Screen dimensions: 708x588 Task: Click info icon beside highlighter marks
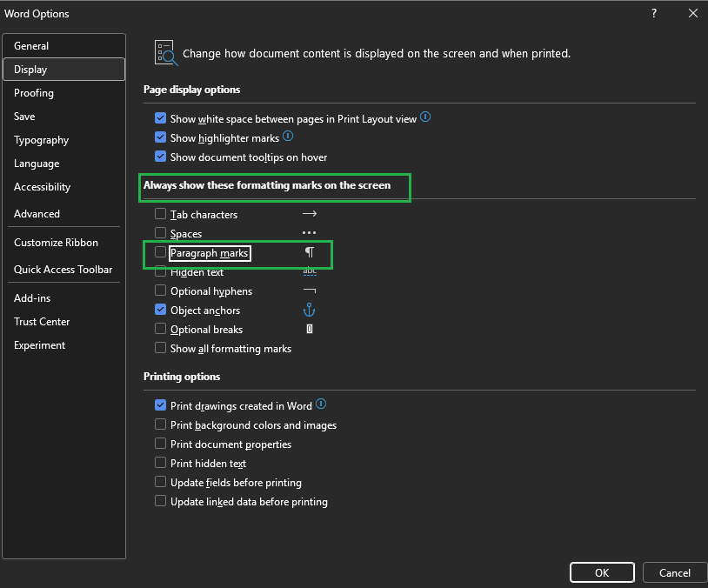pos(288,136)
